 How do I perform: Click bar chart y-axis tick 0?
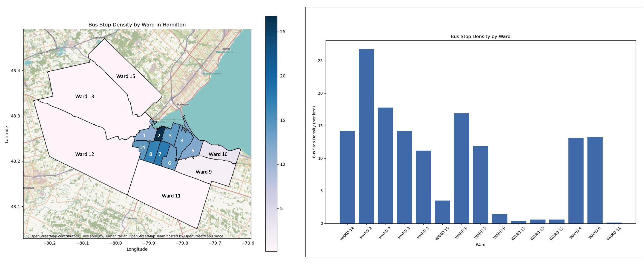click(x=322, y=223)
